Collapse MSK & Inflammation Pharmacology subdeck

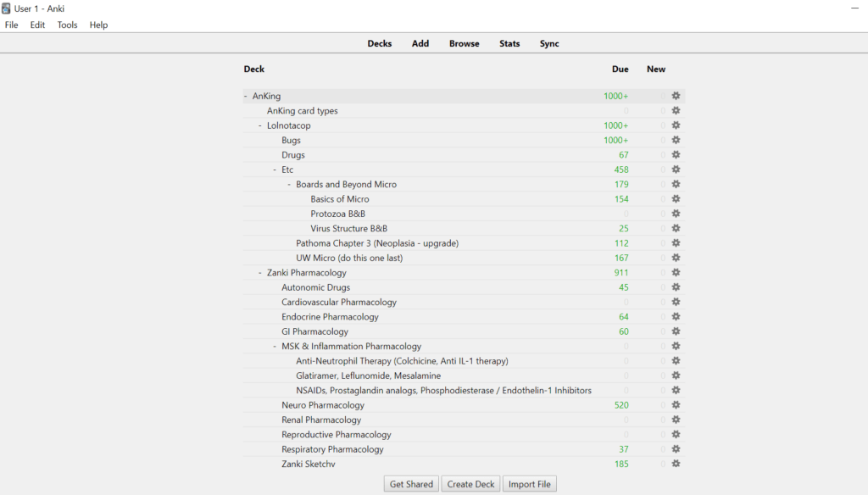click(x=275, y=346)
